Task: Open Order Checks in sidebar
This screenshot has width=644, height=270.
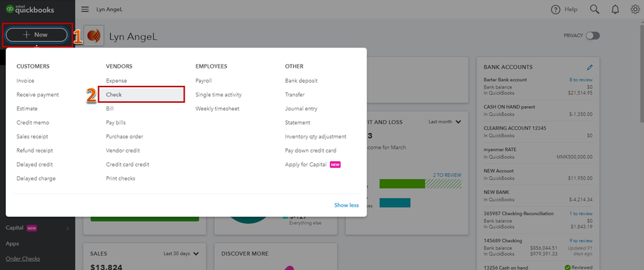Action: (x=23, y=259)
